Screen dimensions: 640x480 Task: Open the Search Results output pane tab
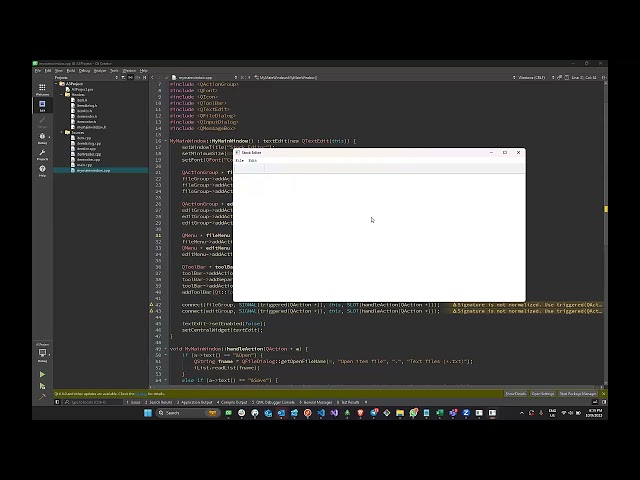pyautogui.click(x=159, y=402)
